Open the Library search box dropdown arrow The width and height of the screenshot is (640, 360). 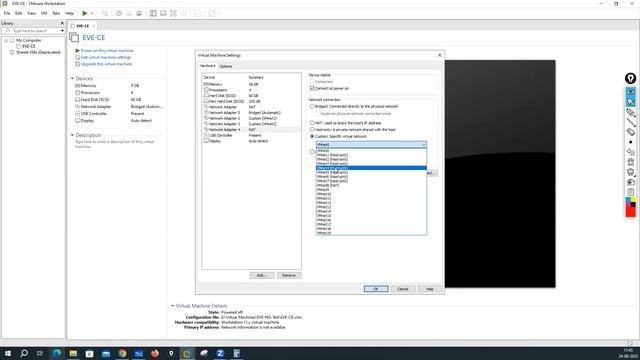coord(62,31)
